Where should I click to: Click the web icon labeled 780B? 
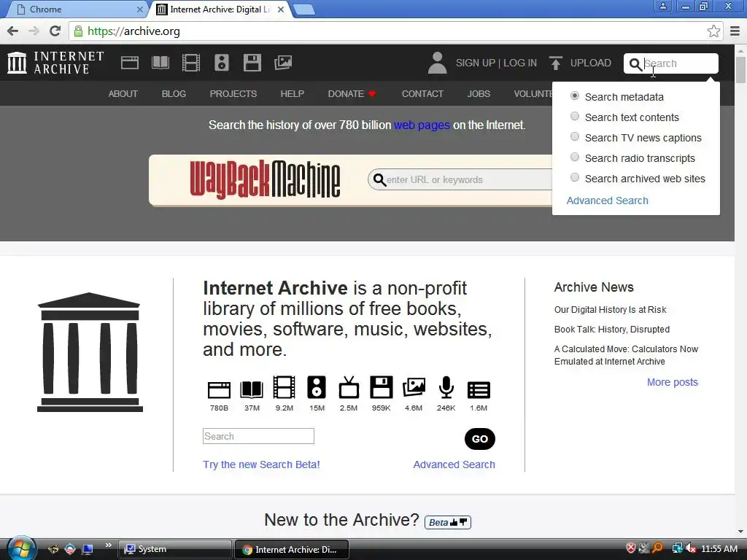coord(219,389)
